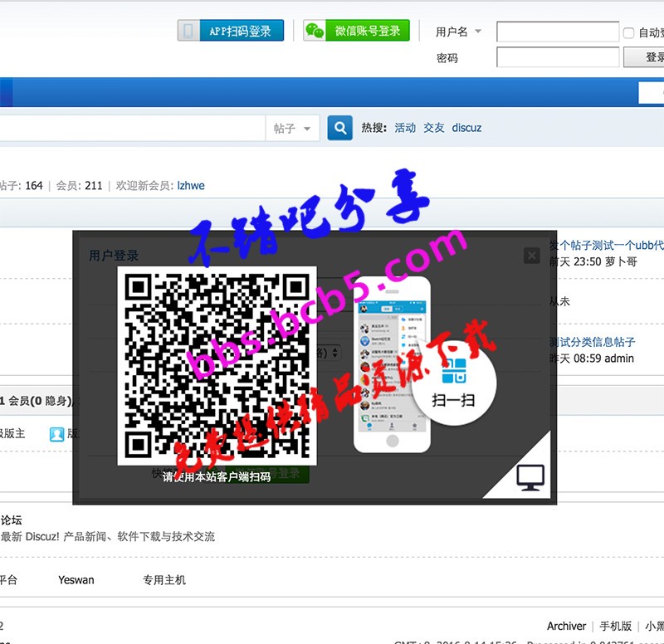The width and height of the screenshot is (664, 644).
Task: Click the 登录 submit button
Action: pos(644,57)
